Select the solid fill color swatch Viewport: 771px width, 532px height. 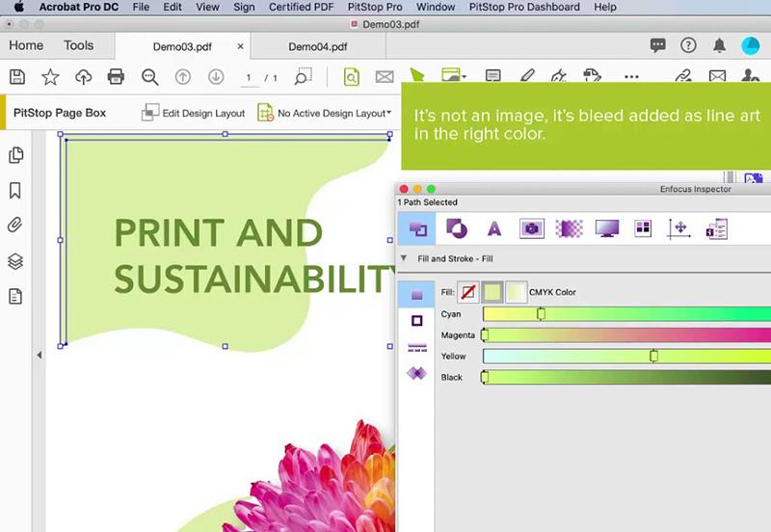(x=492, y=292)
